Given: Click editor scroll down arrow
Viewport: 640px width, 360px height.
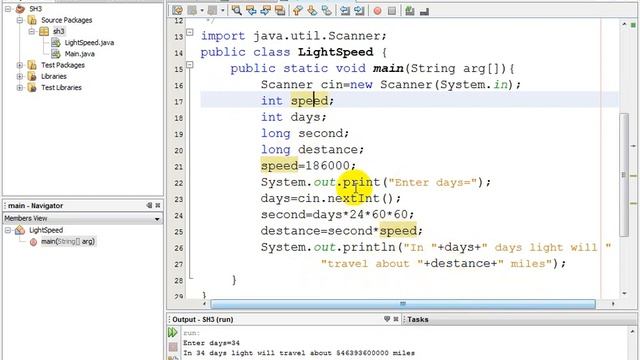Looking at the screenshot, I should tap(624, 293).
